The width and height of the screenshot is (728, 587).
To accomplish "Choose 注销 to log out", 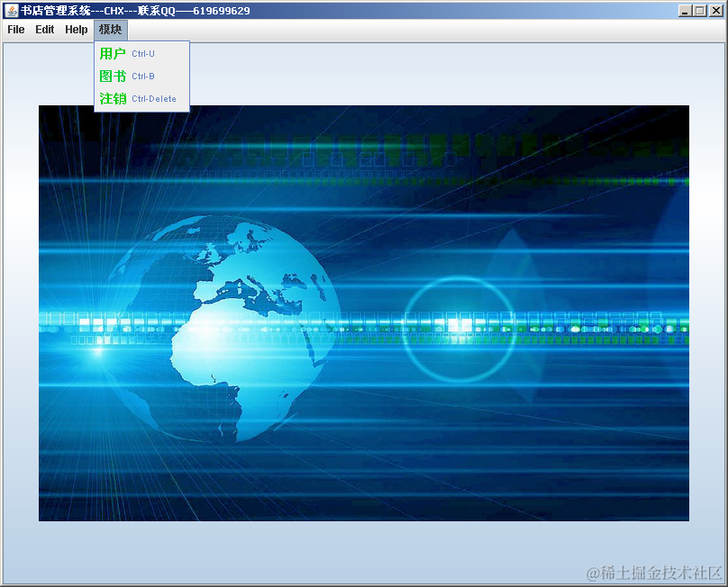I will 141,98.
